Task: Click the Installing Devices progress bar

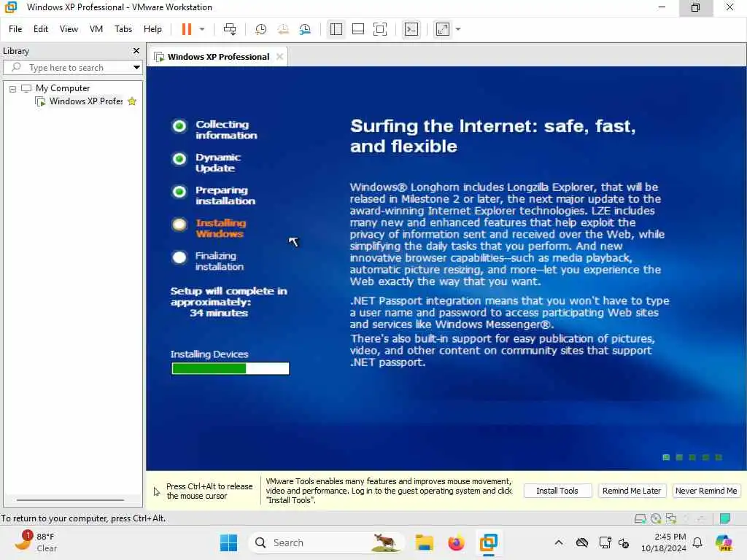Action: point(230,368)
